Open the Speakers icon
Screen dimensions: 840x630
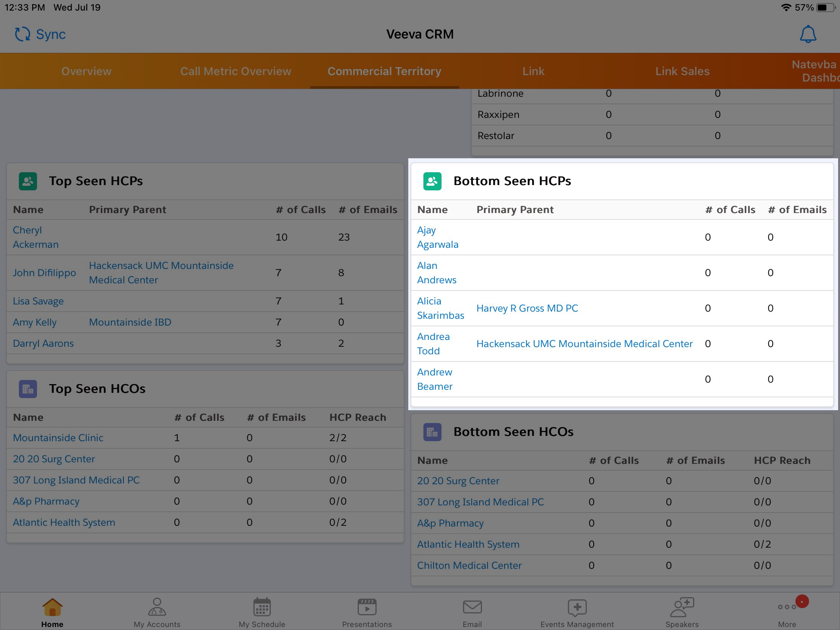pyautogui.click(x=682, y=607)
